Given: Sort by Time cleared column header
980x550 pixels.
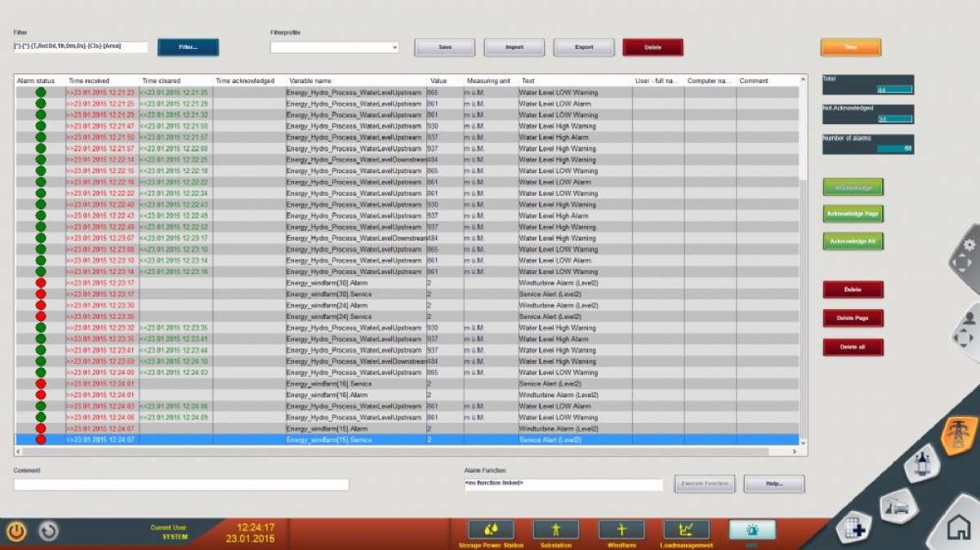Looking at the screenshot, I should [162, 81].
